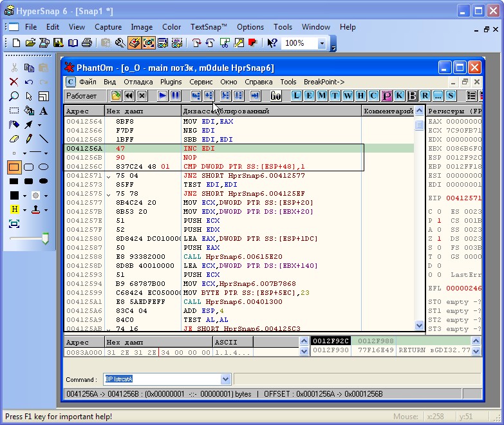This screenshot has width=504, height=425.
Task: Click the 'ASCII' column header in dump
Action: click(x=233, y=342)
